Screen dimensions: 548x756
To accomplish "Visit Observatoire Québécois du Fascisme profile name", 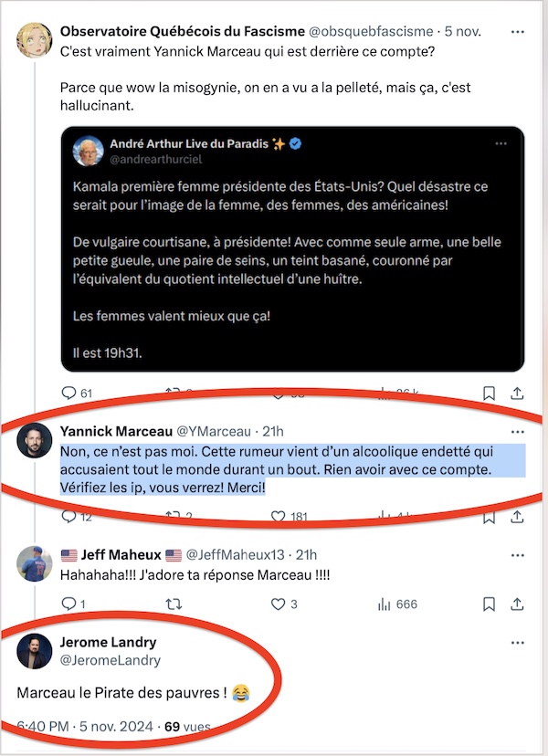I will (170, 31).
